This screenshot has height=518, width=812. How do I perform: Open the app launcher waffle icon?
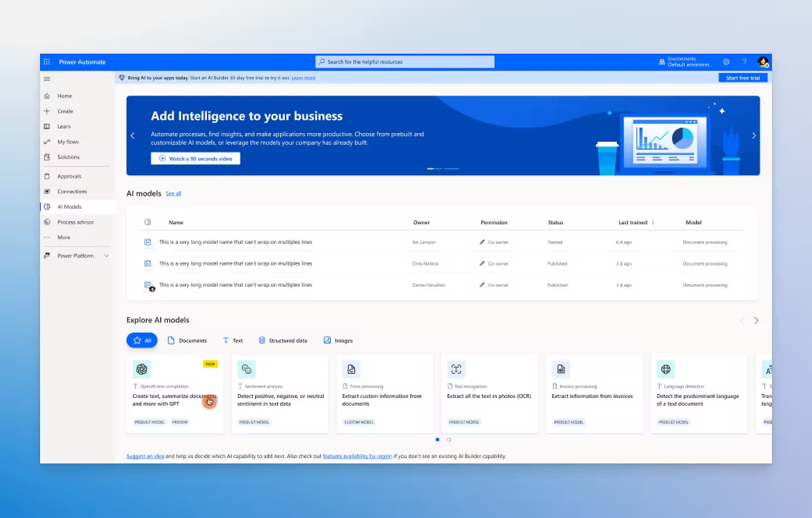[x=47, y=62]
